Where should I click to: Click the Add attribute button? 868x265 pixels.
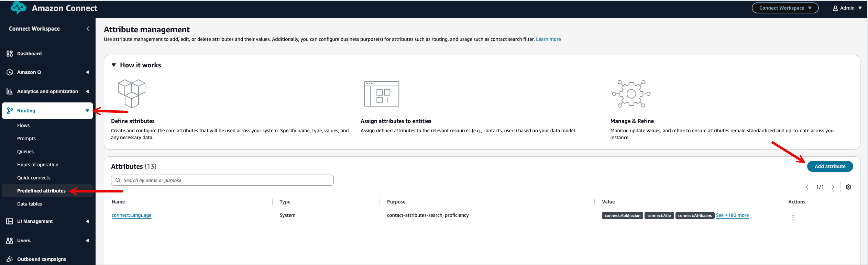click(830, 166)
